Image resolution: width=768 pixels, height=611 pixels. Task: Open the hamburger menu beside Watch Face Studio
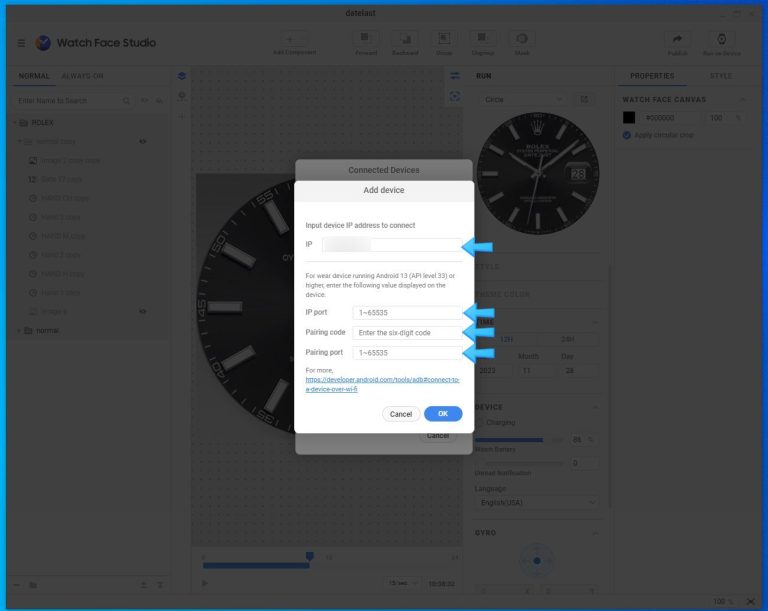[x=22, y=43]
